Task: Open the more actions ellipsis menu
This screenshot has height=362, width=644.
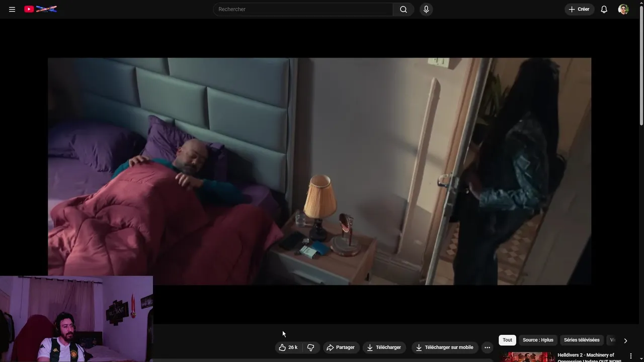Action: [x=487, y=347]
